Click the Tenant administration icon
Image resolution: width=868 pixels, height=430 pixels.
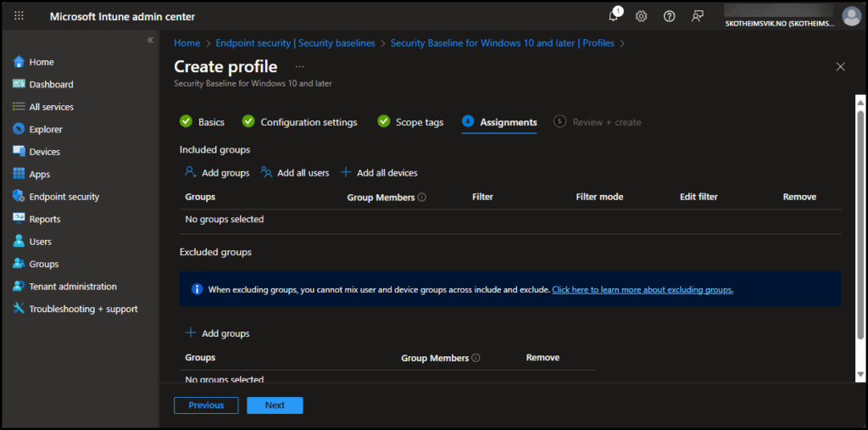click(x=19, y=286)
